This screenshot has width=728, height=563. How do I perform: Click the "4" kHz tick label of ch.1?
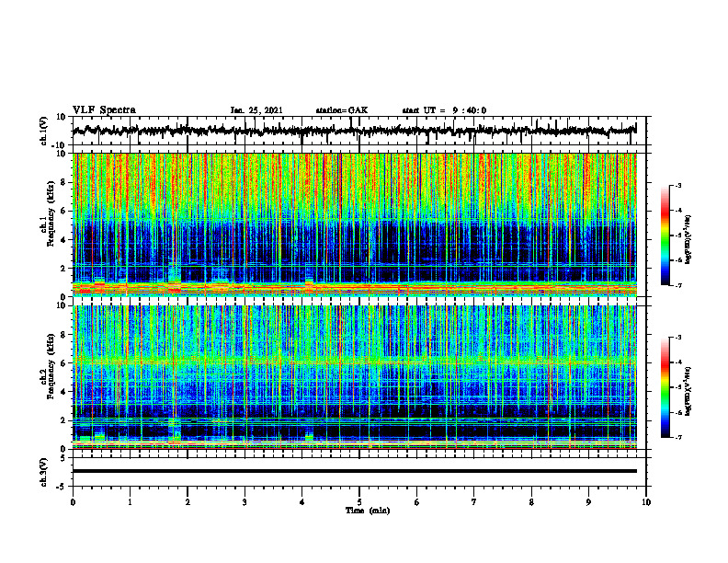tap(63, 240)
